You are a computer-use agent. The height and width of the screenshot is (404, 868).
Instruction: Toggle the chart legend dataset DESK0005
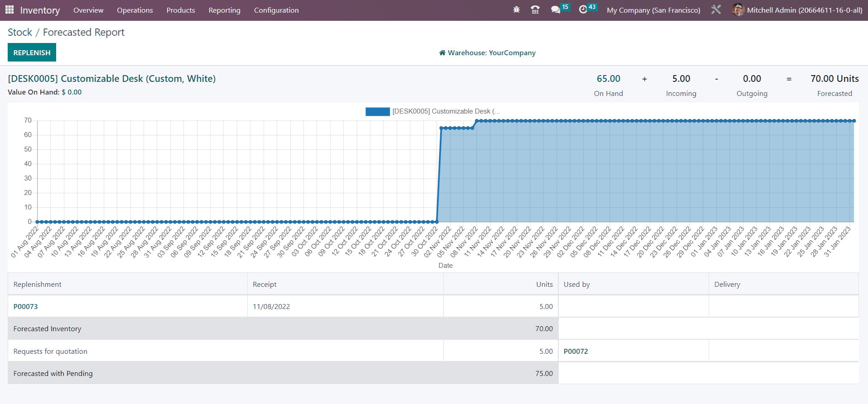446,111
